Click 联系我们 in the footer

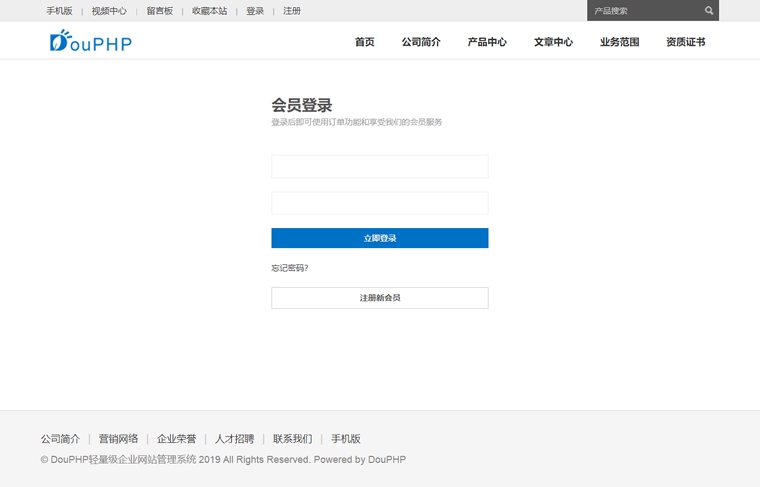(x=292, y=439)
